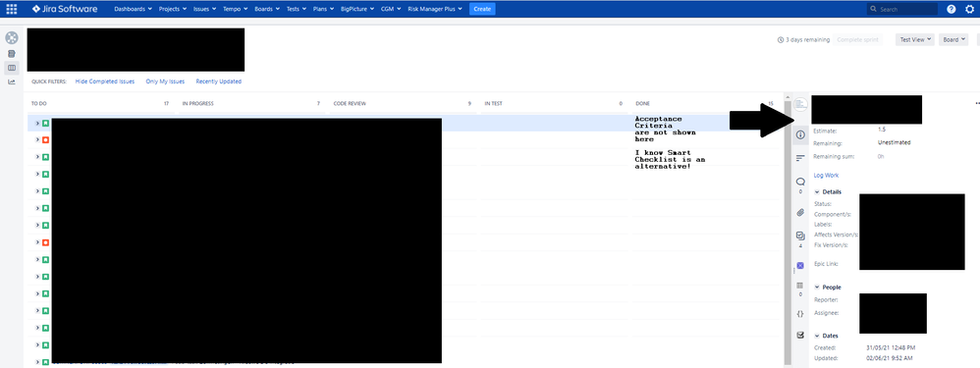Open the Tempo menu
The width and height of the screenshot is (980, 368).
coord(235,10)
